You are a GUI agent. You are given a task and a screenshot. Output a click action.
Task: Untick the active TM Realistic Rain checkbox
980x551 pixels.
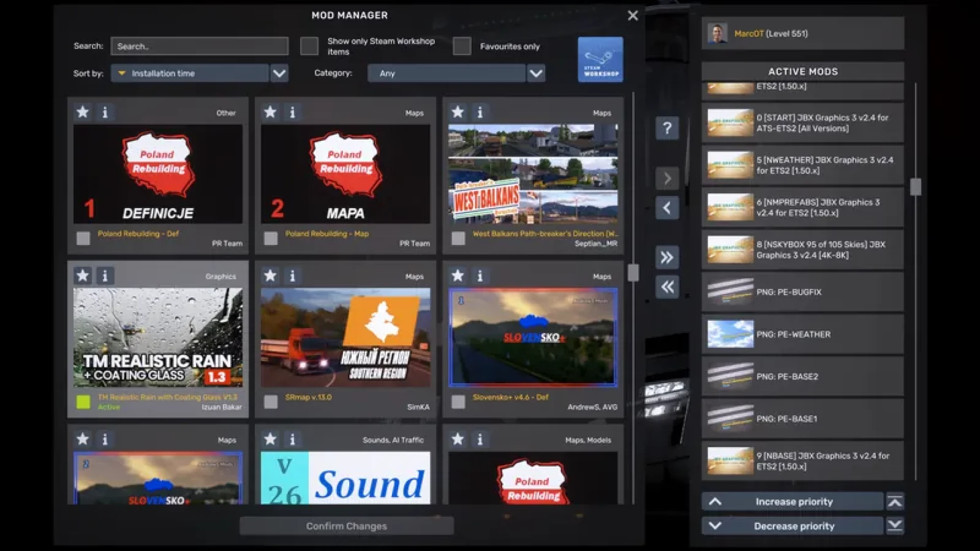(x=83, y=402)
